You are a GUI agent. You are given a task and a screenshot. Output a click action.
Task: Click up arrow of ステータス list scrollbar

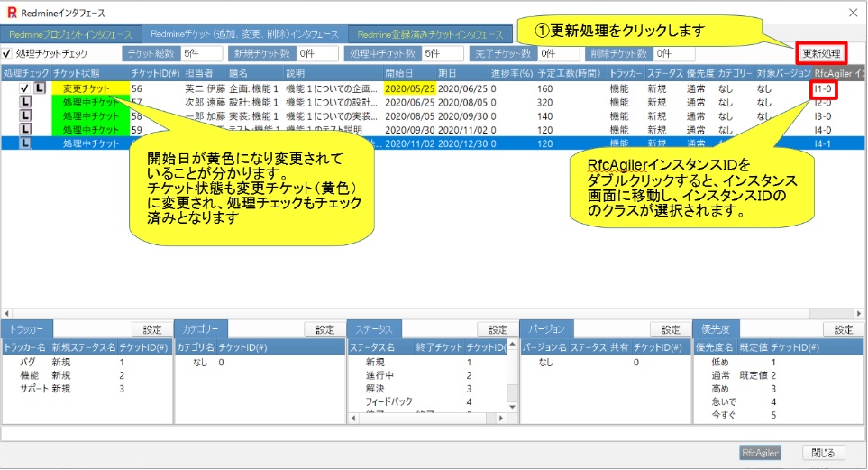[512, 345]
